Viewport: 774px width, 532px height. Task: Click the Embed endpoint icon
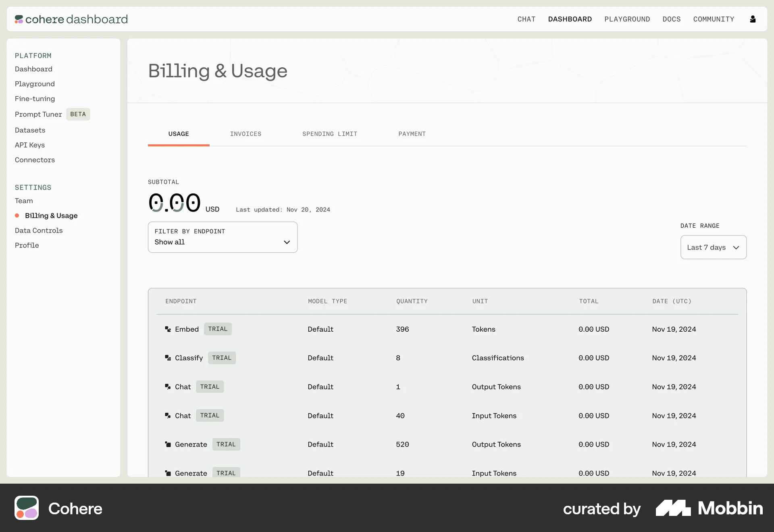168,329
